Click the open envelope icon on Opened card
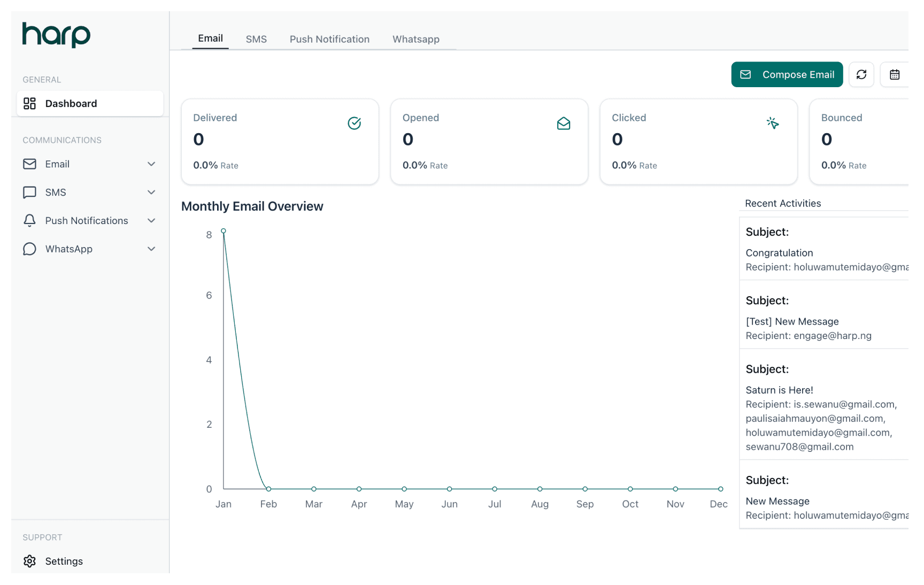924x585 pixels. click(x=564, y=123)
